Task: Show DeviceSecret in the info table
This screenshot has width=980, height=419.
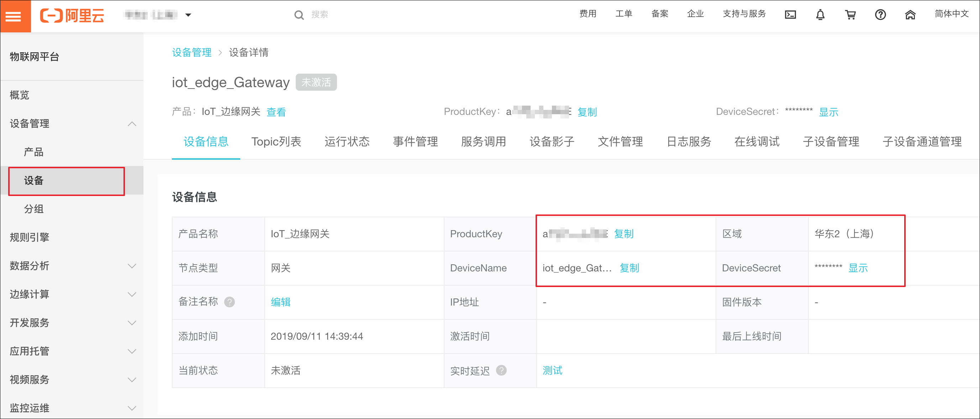Action: click(858, 268)
